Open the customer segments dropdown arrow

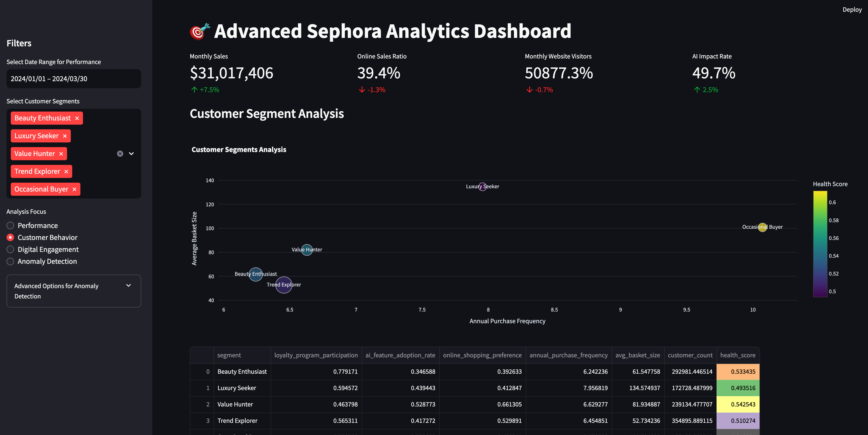[x=131, y=154]
